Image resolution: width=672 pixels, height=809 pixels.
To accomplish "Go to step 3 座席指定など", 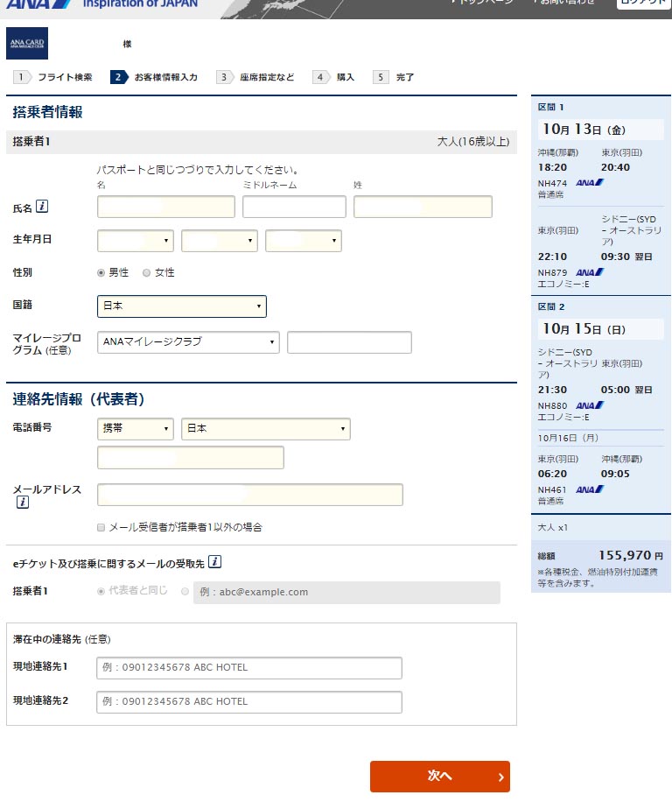I will [258, 77].
